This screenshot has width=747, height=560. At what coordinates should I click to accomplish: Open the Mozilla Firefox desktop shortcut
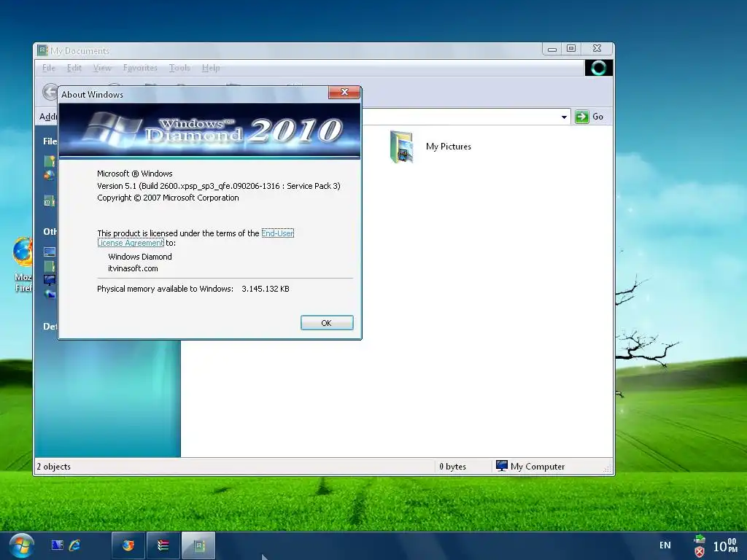click(22, 264)
